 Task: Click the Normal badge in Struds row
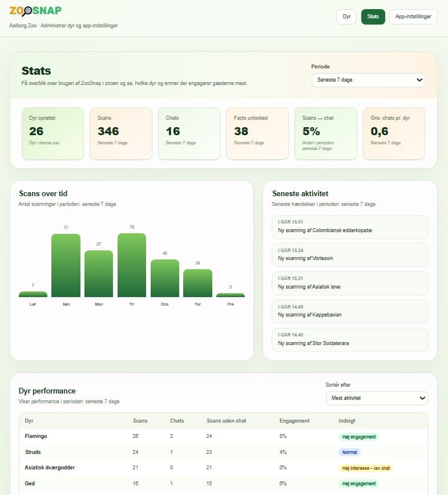[349, 452]
